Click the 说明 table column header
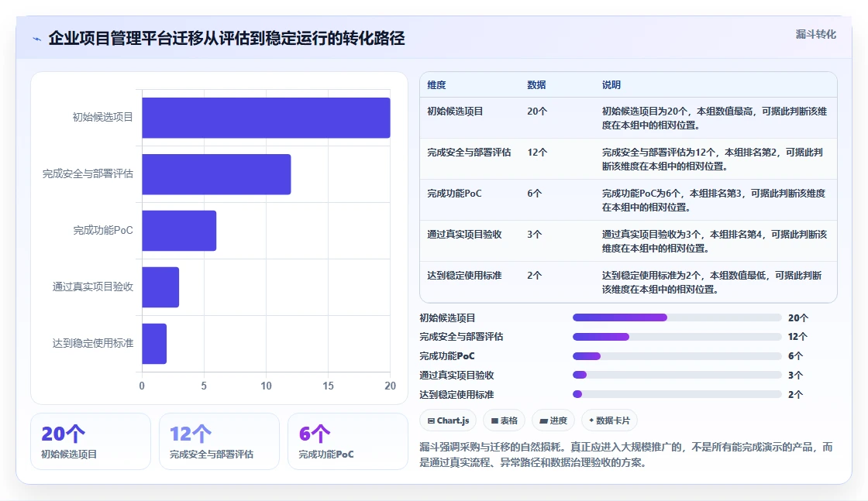This screenshot has width=868, height=501. [x=611, y=85]
